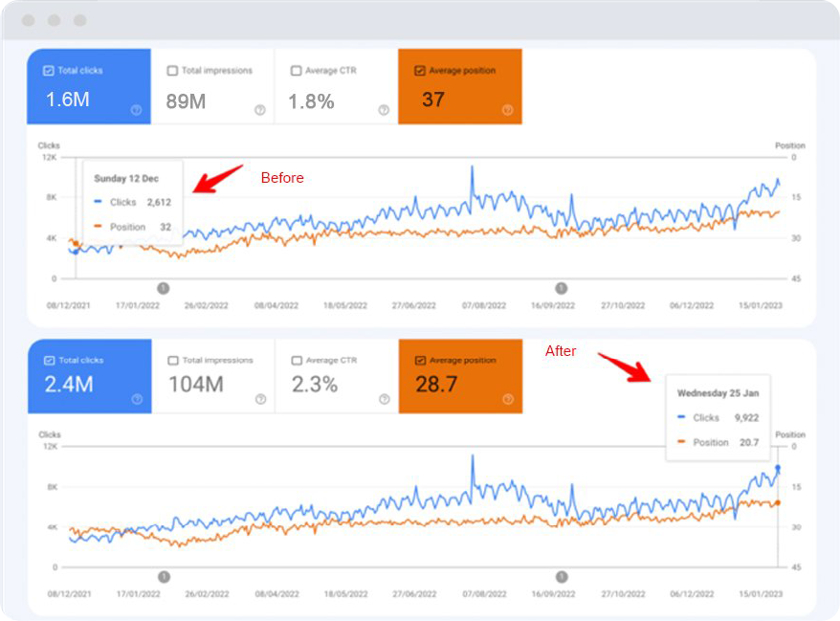Click help icon on the 104M Total impressions card
The width and height of the screenshot is (840, 621).
tap(260, 399)
